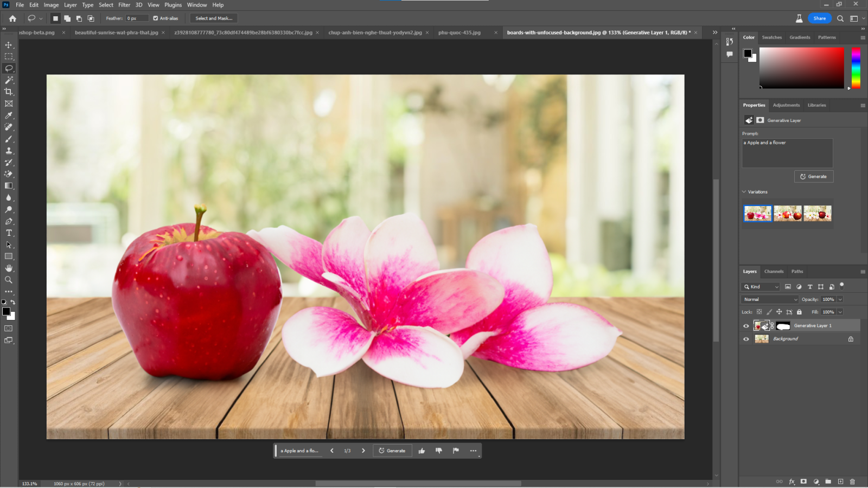Screen dimensions: 868x488
Task: Switch to the Swatches tab
Action: point(771,37)
